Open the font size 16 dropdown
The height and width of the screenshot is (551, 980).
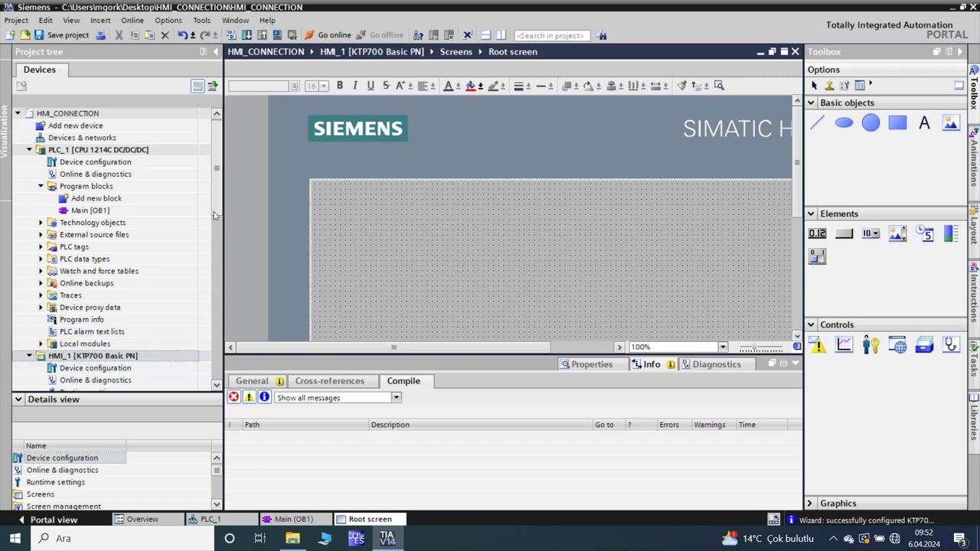(324, 86)
